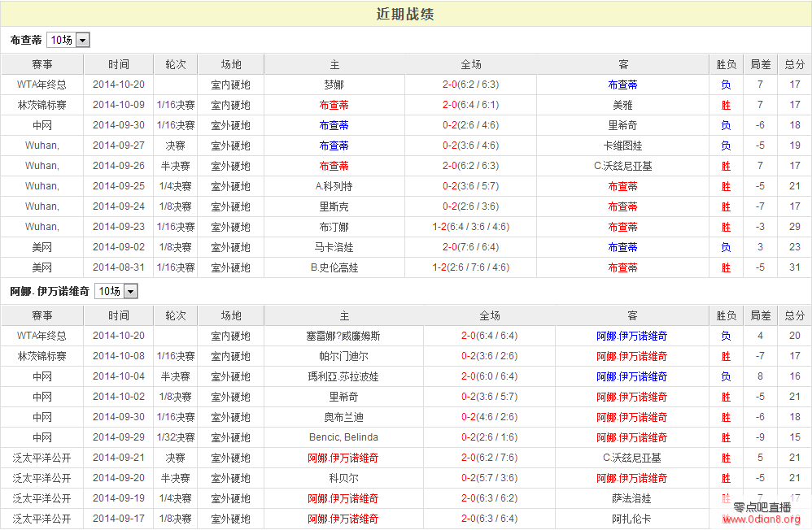Image resolution: width=812 pixels, height=530 pixels.
Task: Open 阿娜.伊万诺维奇 link in the 2014-09-17 row
Action: 343,519
